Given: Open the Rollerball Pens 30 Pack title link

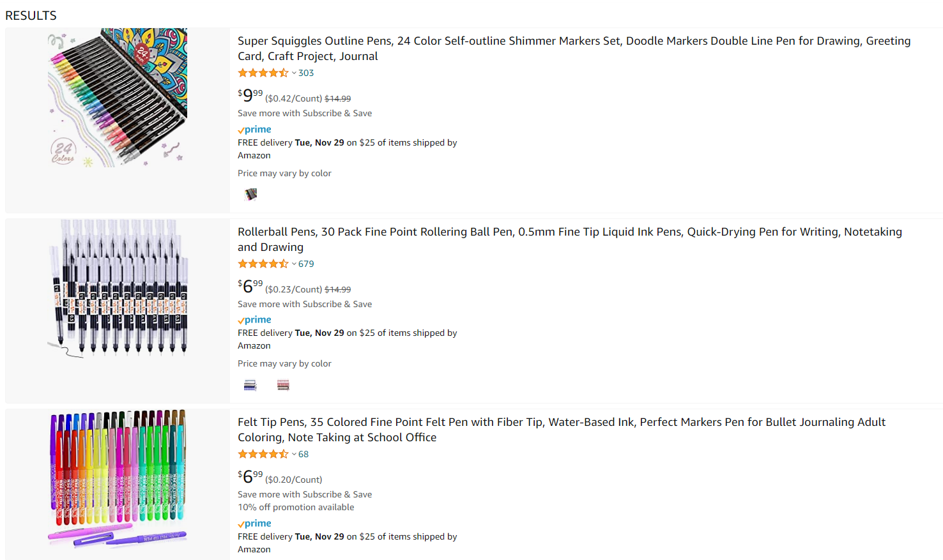Looking at the screenshot, I should point(570,239).
